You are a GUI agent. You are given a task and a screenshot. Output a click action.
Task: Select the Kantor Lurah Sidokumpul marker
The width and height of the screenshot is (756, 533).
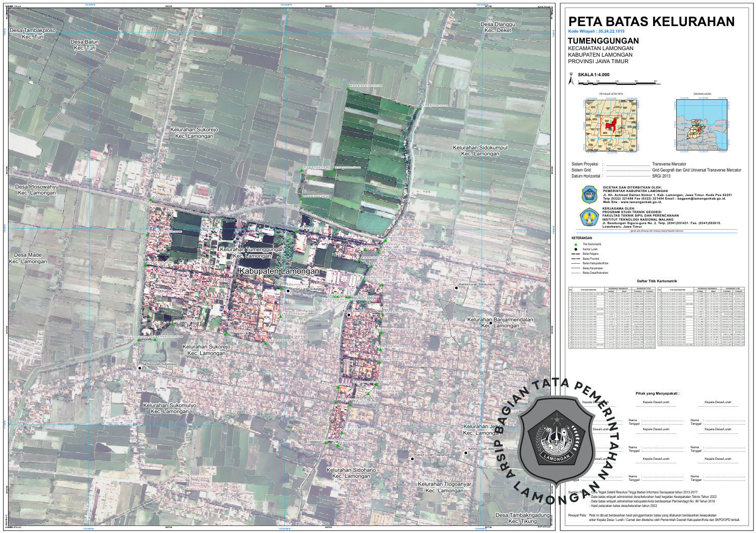457,288
